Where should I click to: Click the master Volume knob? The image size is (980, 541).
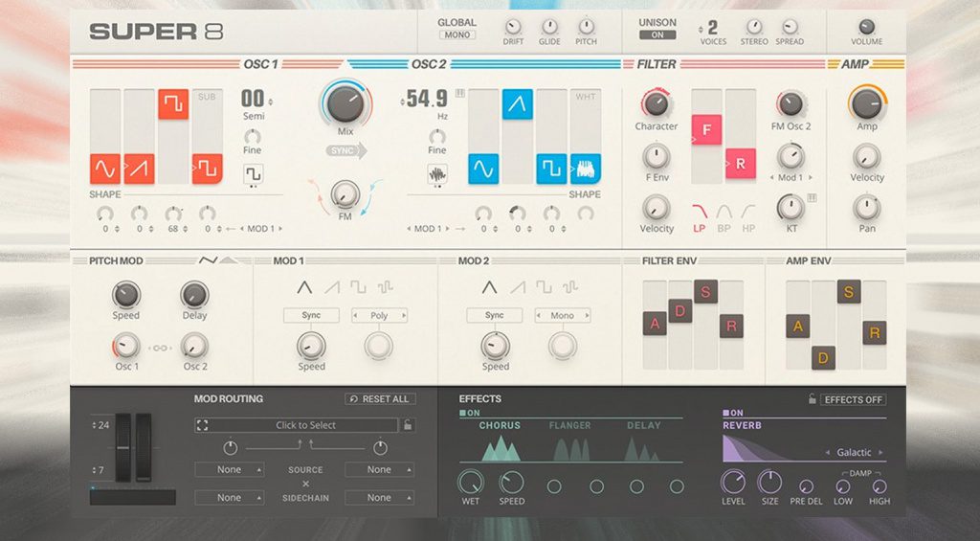pos(866,26)
